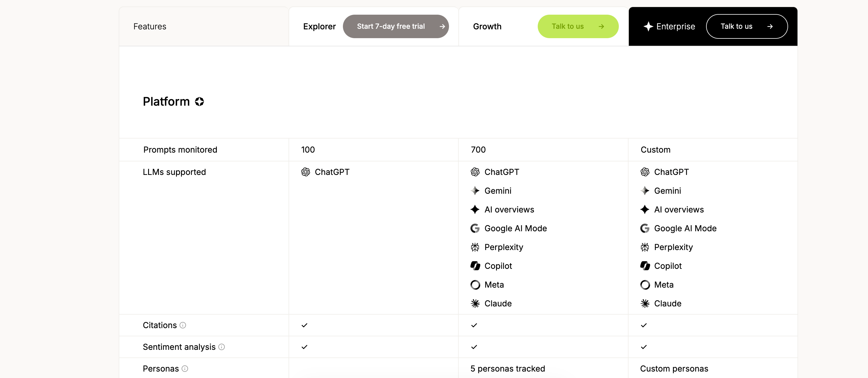Click the Google AI Mode icon in Enterprise column
868x378 pixels.
(x=645, y=228)
